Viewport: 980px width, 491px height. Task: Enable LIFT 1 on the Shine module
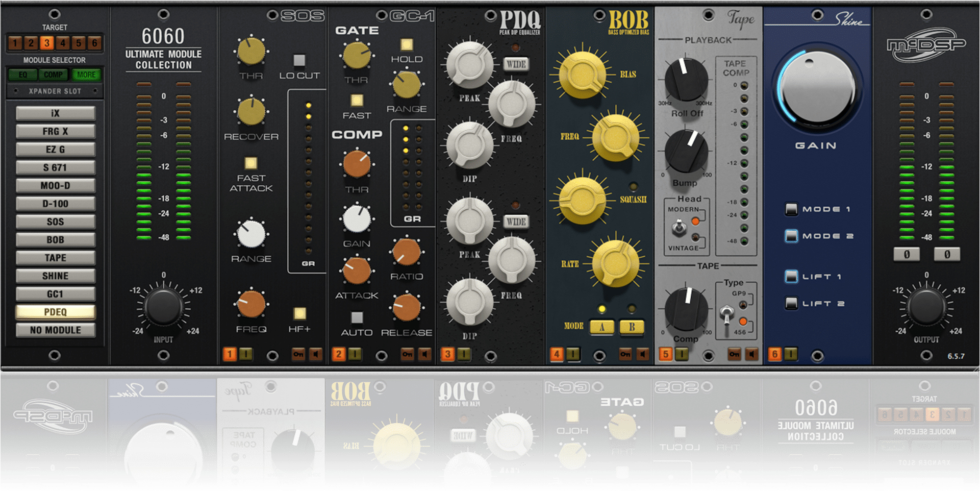[x=791, y=276]
